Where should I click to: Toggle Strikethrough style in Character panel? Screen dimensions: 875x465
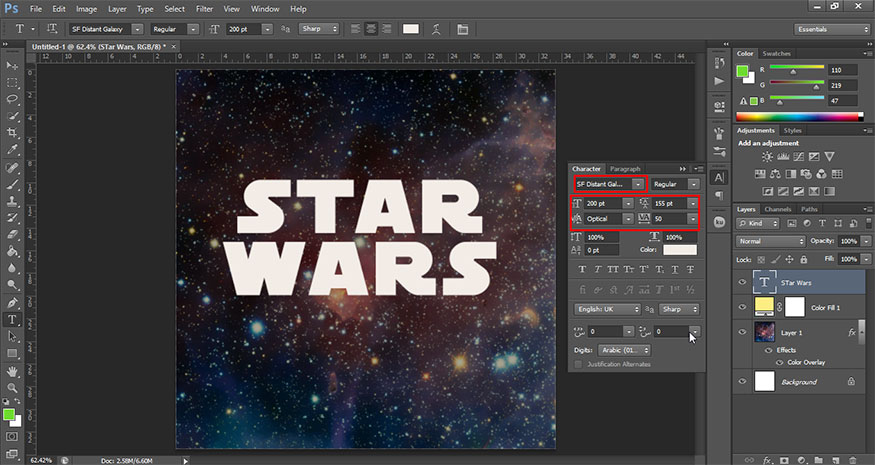(x=690, y=269)
